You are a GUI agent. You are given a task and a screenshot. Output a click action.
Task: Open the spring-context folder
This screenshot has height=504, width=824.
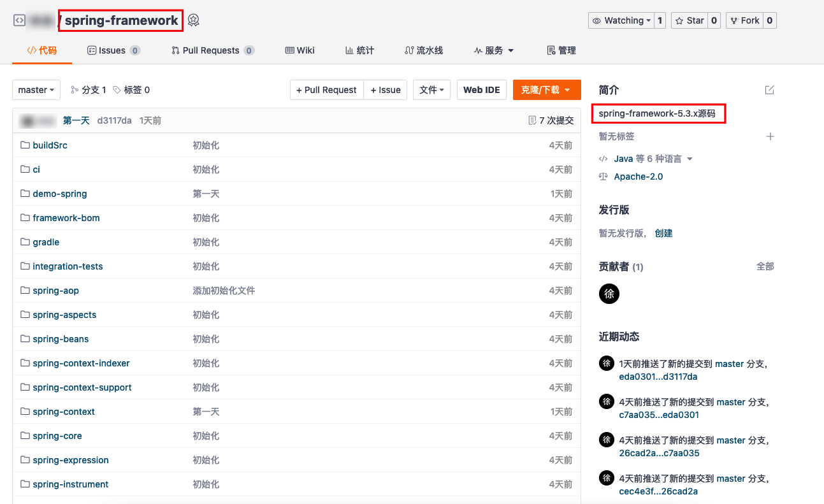click(x=64, y=412)
